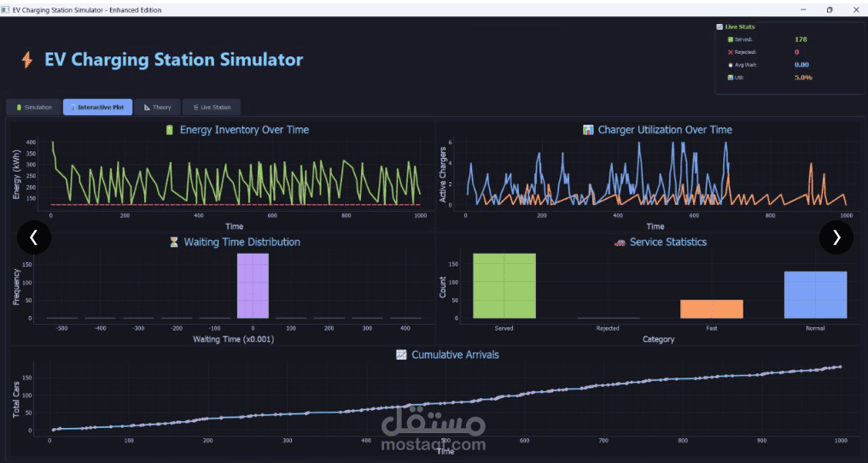Minimize the EV simulator window
The width and height of the screenshot is (868, 463).
coord(804,10)
